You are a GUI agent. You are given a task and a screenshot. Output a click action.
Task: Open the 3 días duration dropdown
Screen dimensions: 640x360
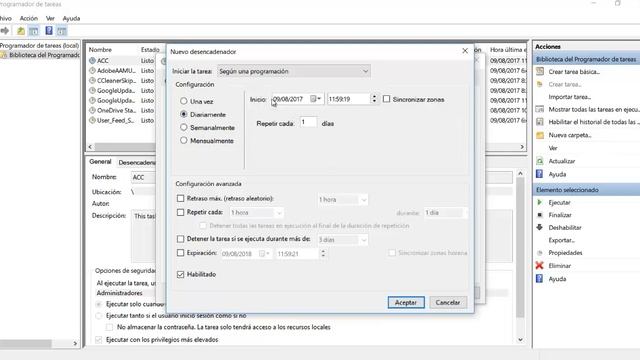pos(343,240)
